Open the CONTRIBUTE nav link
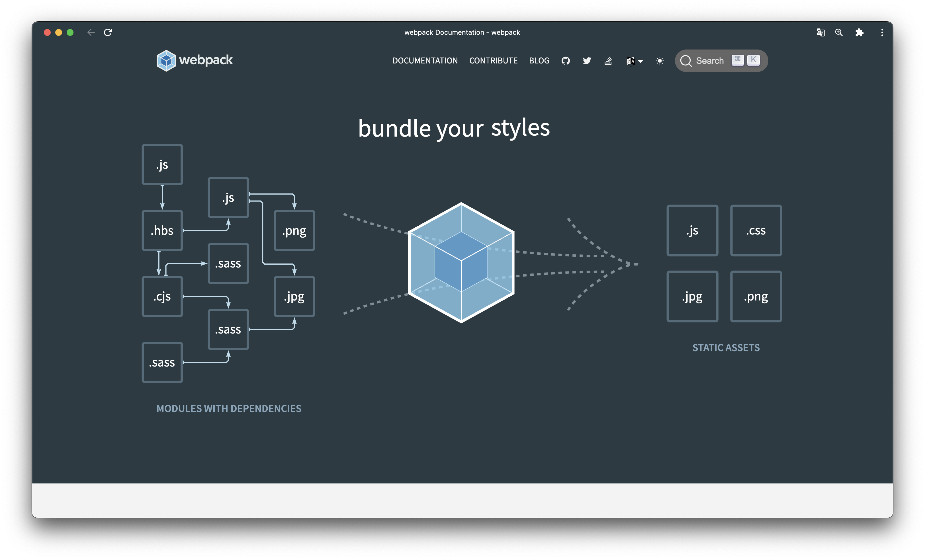Viewport: 925px width, 560px height. pos(493,61)
